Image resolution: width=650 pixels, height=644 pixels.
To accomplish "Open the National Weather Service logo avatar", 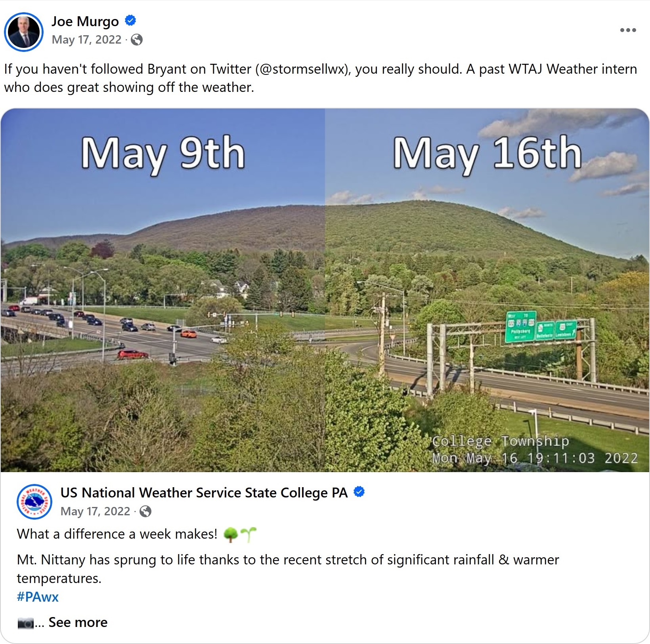I will (34, 501).
